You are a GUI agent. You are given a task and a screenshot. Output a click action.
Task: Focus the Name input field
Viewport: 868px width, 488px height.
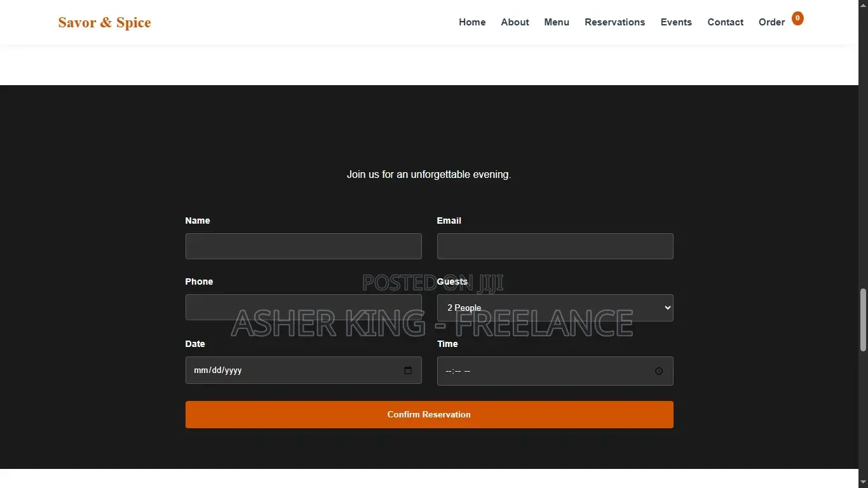(303, 247)
